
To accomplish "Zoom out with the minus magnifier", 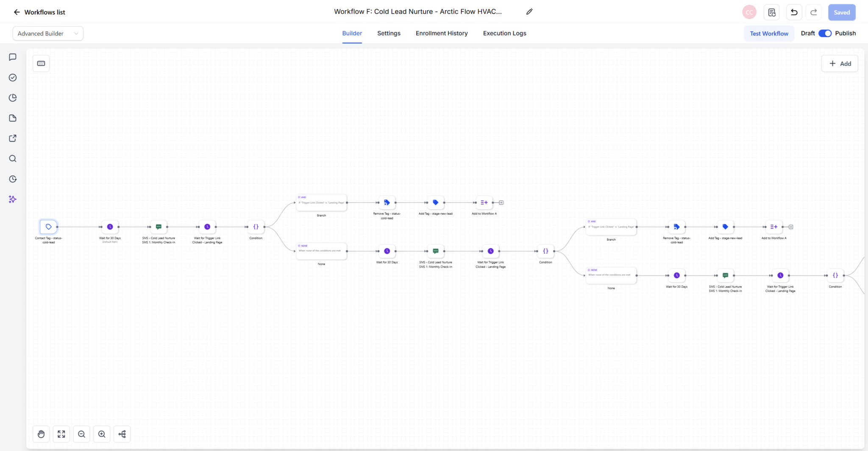I will tap(82, 434).
